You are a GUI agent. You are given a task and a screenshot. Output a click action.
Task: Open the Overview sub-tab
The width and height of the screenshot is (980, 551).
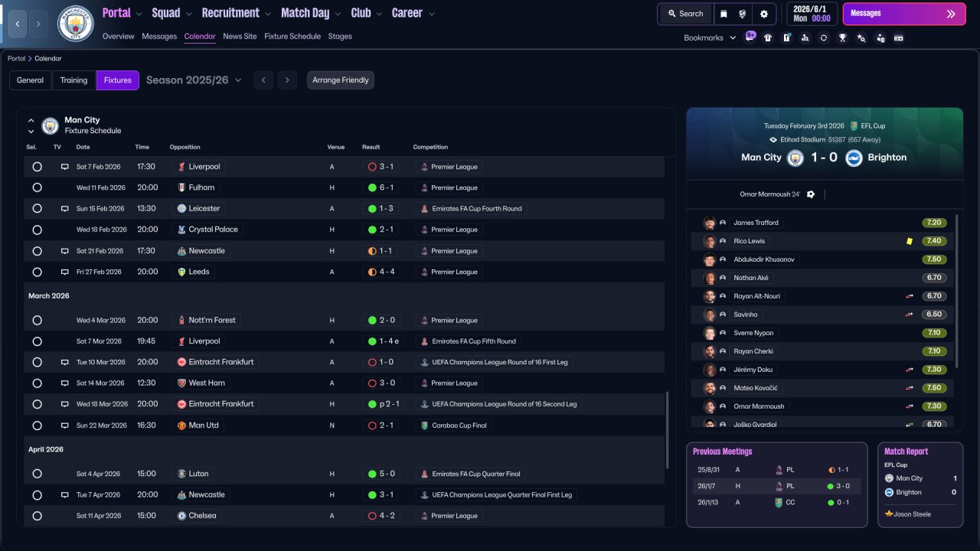pyautogui.click(x=118, y=36)
